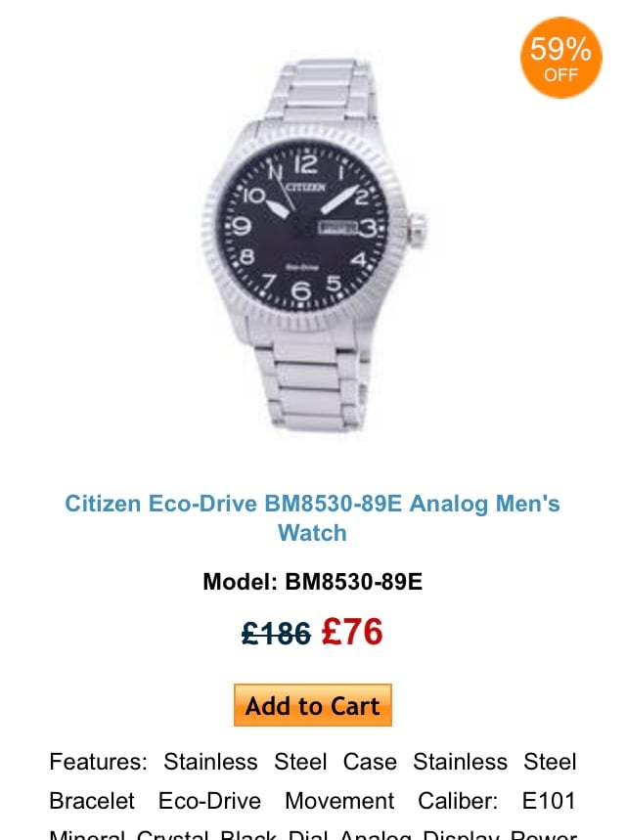Screen dimensions: 626x840
Task: Select the crossed-out £186 original price
Action: pos(276,634)
